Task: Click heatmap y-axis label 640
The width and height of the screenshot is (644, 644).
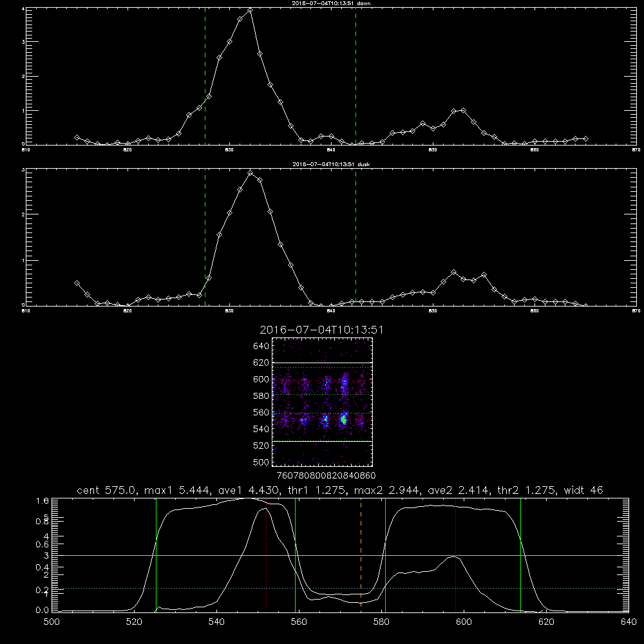Action: (261, 346)
